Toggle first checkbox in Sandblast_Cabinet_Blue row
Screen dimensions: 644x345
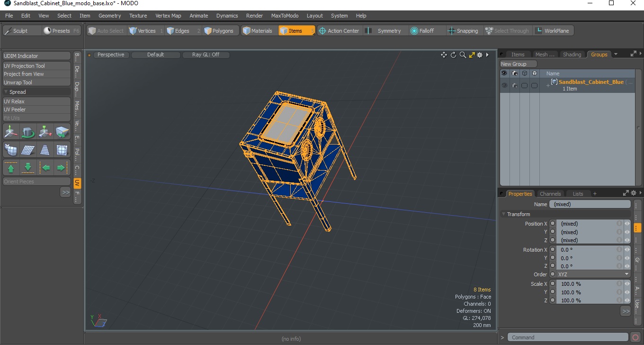(525, 85)
